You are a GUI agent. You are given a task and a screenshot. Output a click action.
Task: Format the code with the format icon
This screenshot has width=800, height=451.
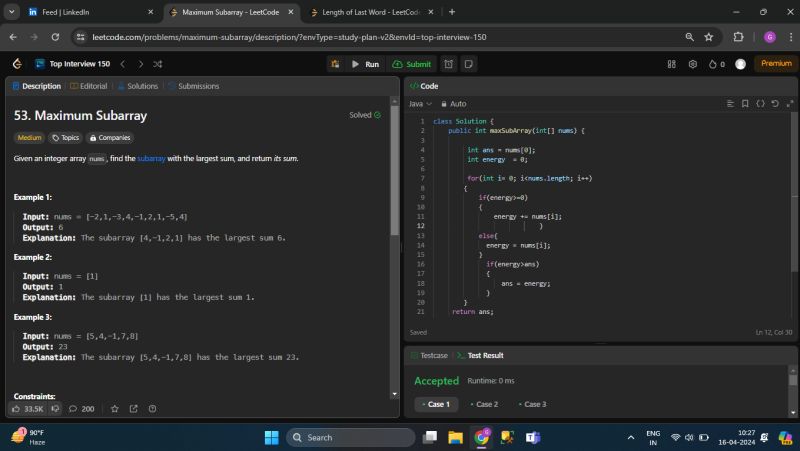[730, 104]
